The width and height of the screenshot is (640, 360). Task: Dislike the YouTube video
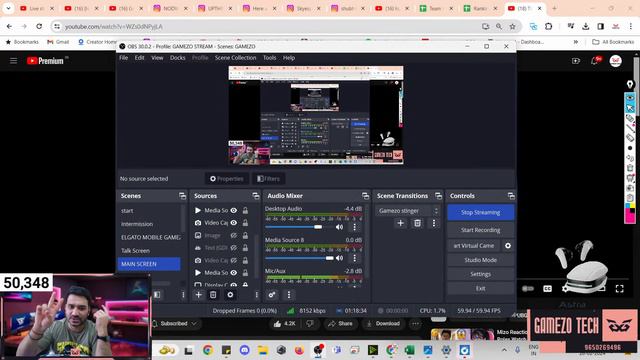coord(310,324)
